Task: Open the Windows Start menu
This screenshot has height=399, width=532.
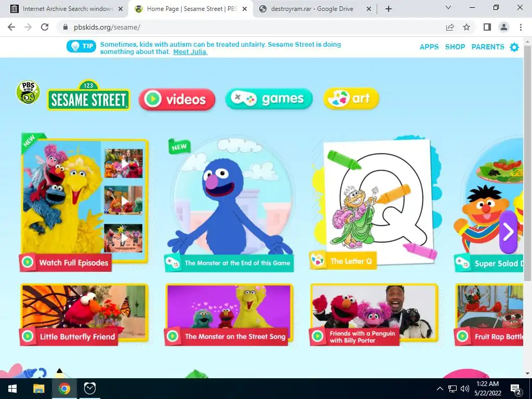Action: coord(12,389)
